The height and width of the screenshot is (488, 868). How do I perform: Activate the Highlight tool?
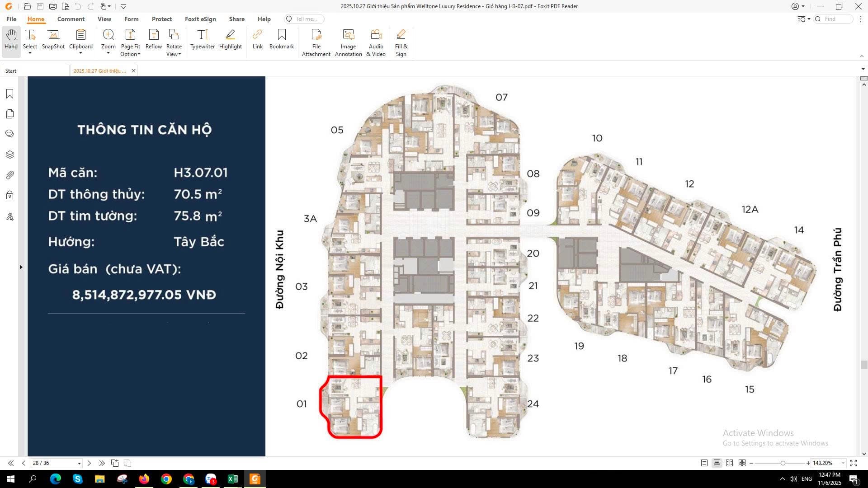[x=230, y=39]
